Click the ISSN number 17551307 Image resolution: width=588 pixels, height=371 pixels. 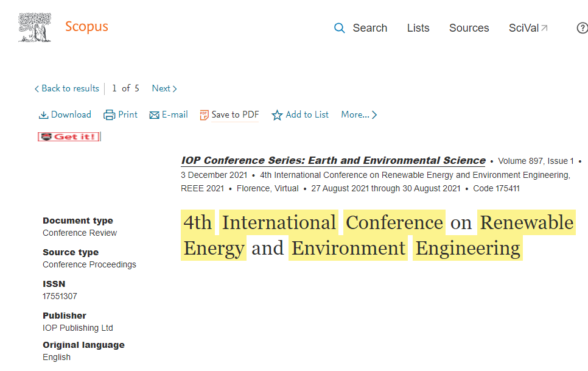(x=60, y=296)
